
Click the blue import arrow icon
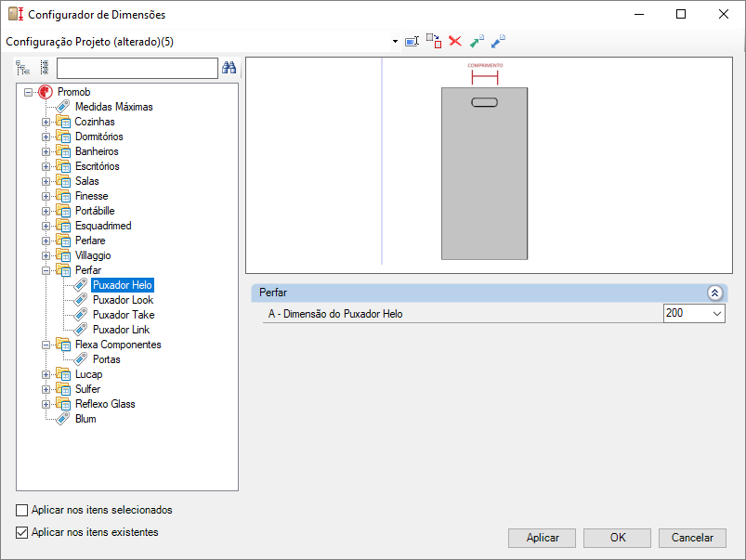point(498,42)
